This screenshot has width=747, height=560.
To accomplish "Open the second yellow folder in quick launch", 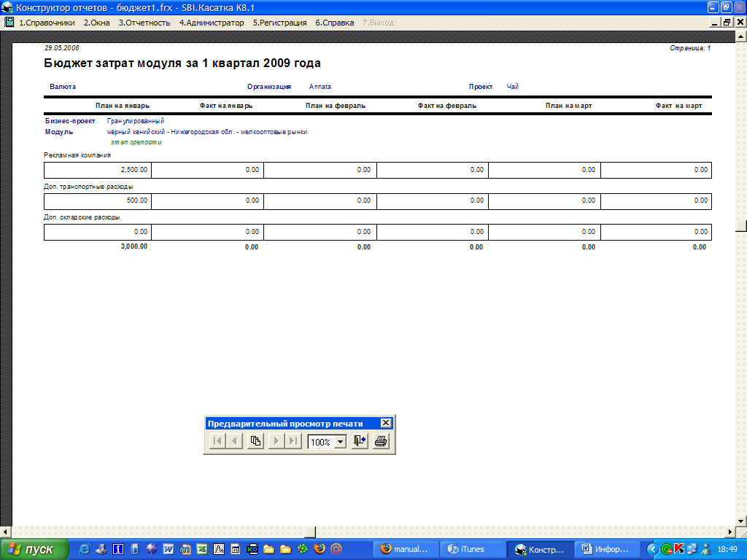I will (x=286, y=549).
